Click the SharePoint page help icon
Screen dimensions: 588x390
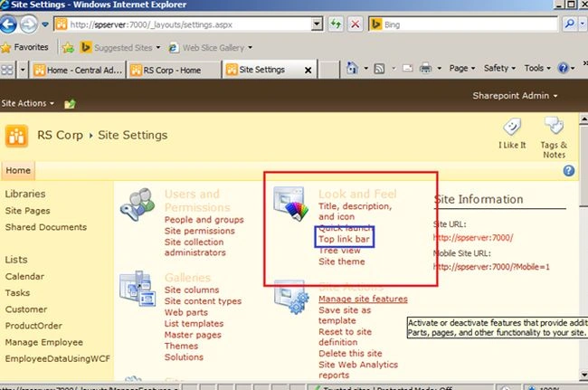pos(568,171)
